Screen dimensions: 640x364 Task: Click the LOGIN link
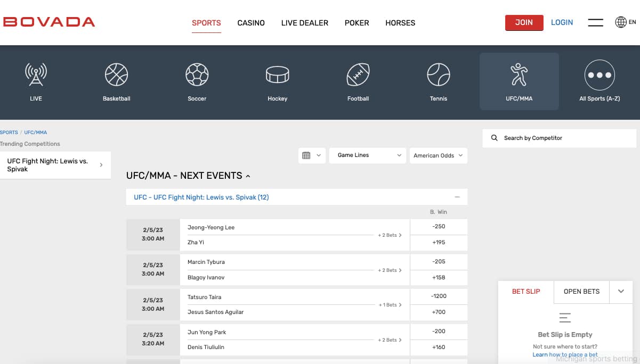(562, 22)
